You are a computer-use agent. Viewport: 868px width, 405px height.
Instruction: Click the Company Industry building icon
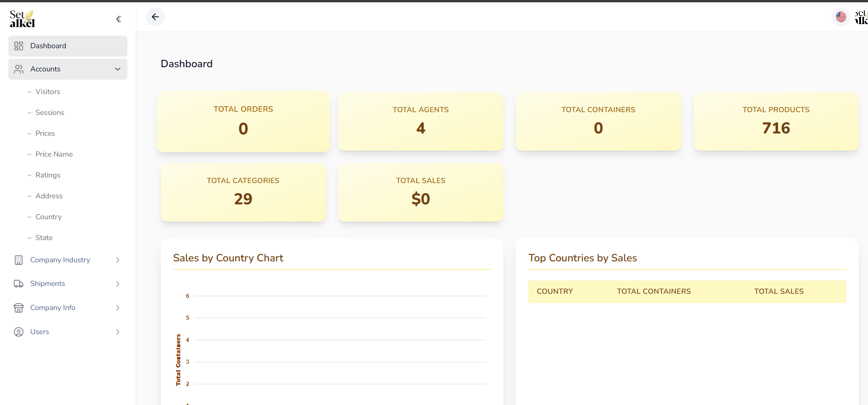tap(19, 260)
